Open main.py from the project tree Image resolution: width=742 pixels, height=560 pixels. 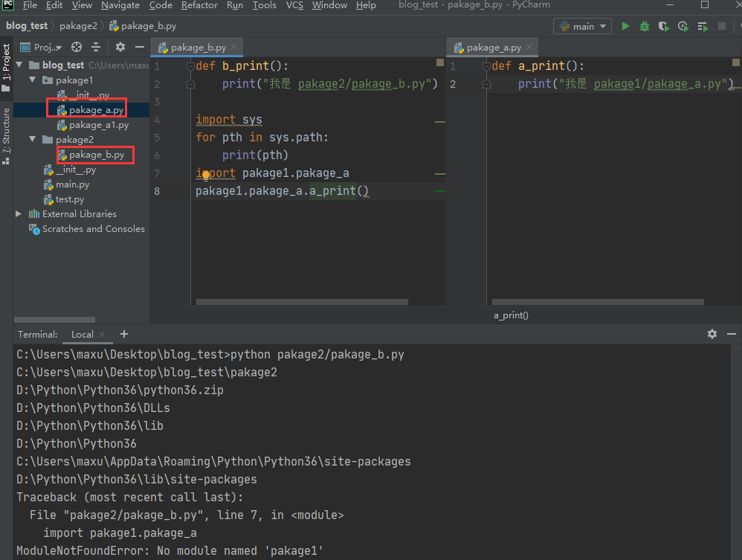tap(72, 184)
